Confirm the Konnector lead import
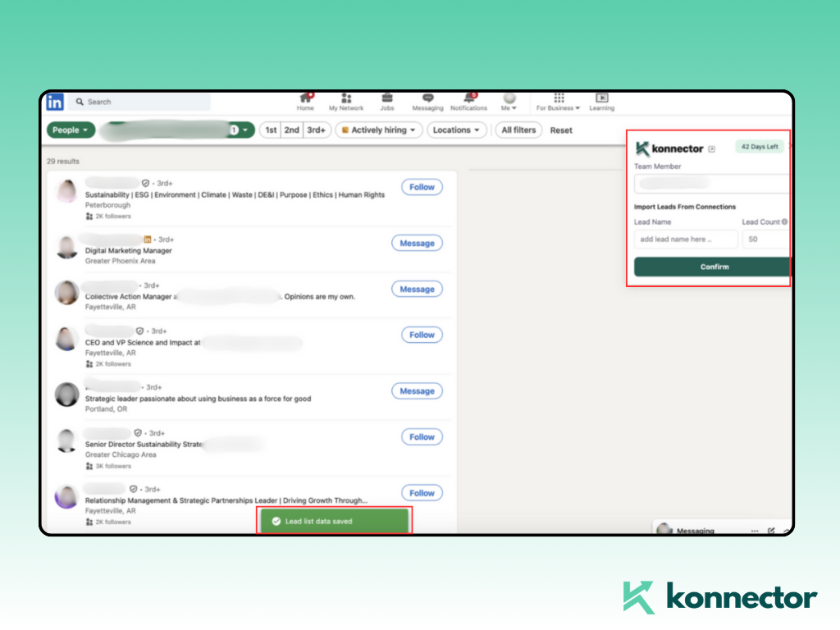 pos(712,267)
